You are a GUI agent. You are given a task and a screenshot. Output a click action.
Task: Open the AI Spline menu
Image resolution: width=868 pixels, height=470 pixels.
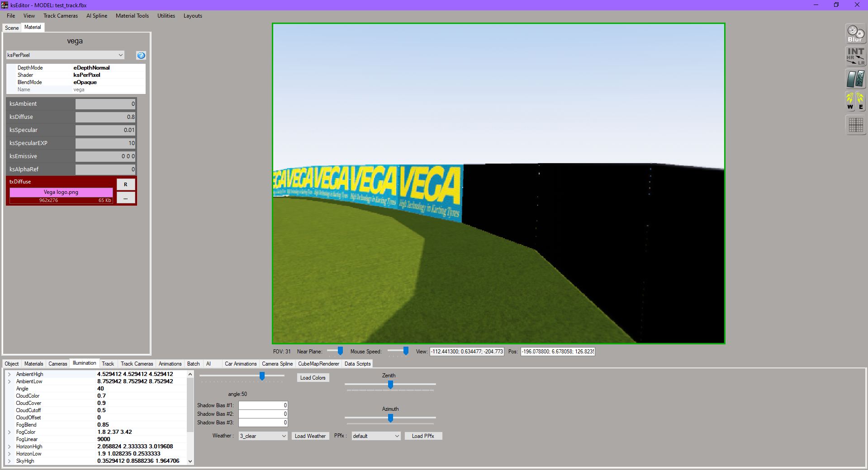point(97,16)
